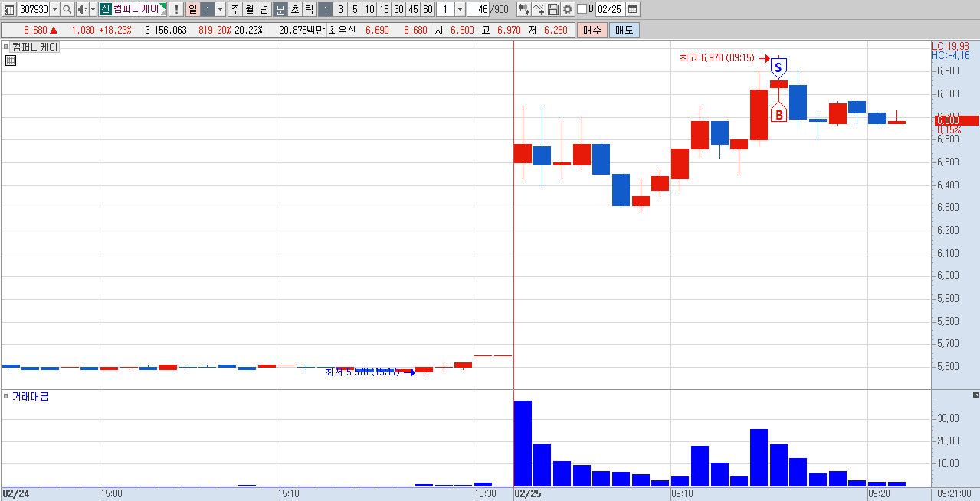The height and width of the screenshot is (501, 980).
Task: Toggle the 거래대금 volume panel square marker
Action: pos(6,396)
